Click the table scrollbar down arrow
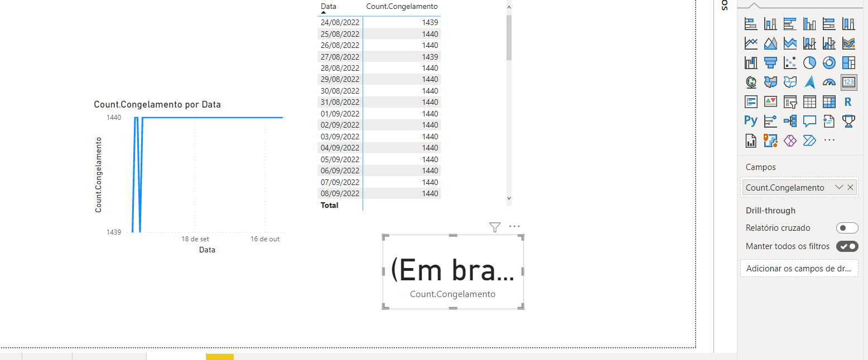This screenshot has width=868, height=360. click(x=509, y=198)
